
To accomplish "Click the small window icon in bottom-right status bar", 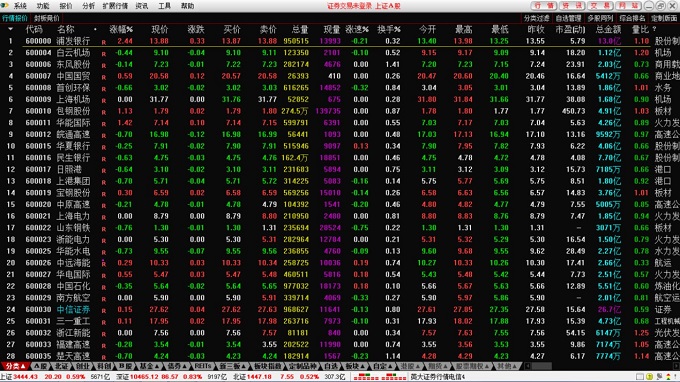I will pos(640,377).
